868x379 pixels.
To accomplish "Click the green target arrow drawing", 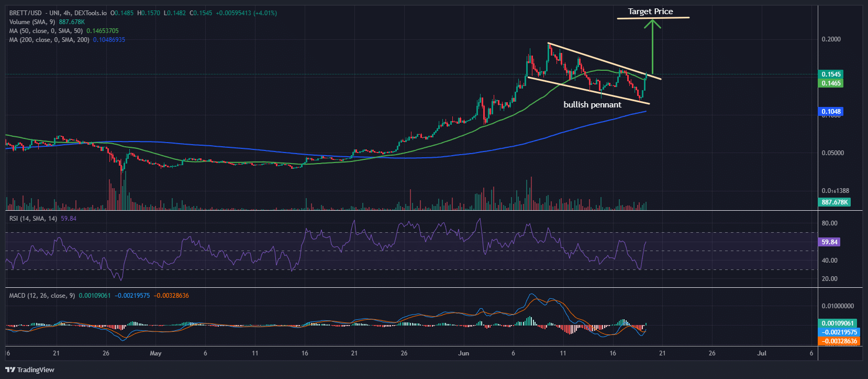I will [652, 46].
